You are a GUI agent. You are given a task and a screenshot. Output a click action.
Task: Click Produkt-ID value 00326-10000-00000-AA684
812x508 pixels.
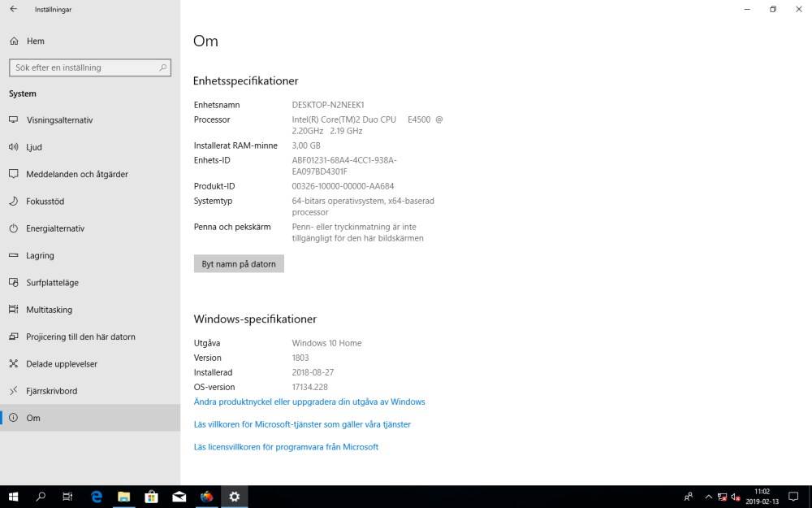(343, 186)
